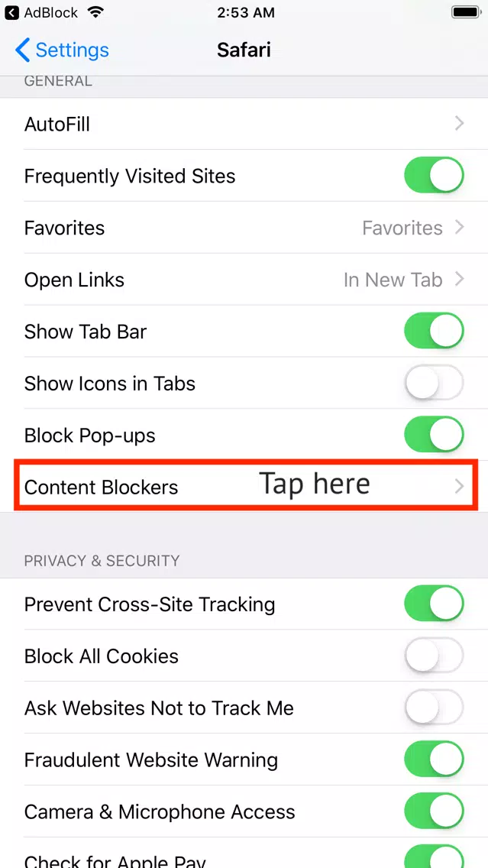Image resolution: width=488 pixels, height=868 pixels.
Task: Open the Content Blockers row
Action: (x=244, y=487)
